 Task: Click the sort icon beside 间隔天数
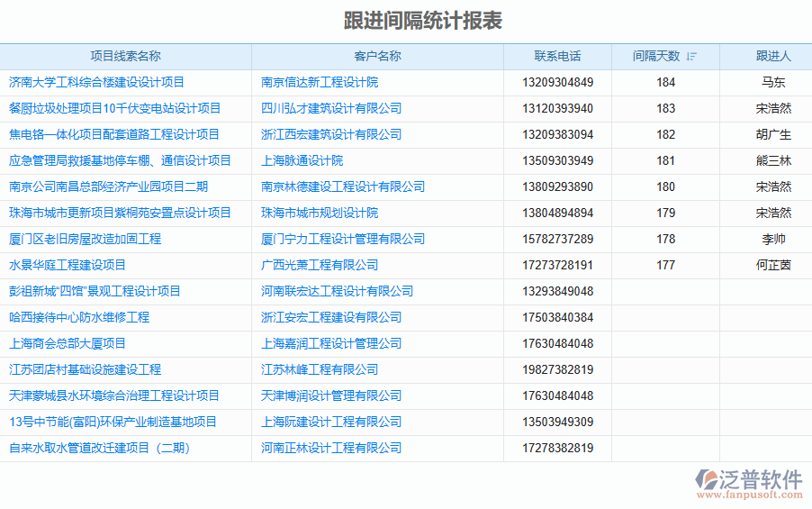(691, 57)
